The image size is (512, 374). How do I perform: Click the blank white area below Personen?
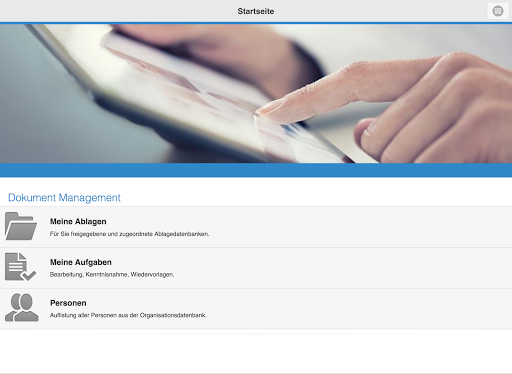[256, 352]
